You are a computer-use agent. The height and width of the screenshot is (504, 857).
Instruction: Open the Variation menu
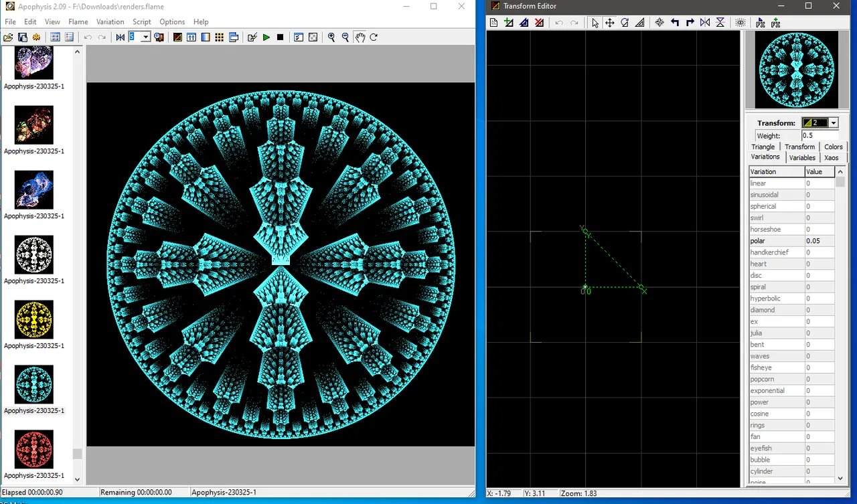(x=110, y=22)
